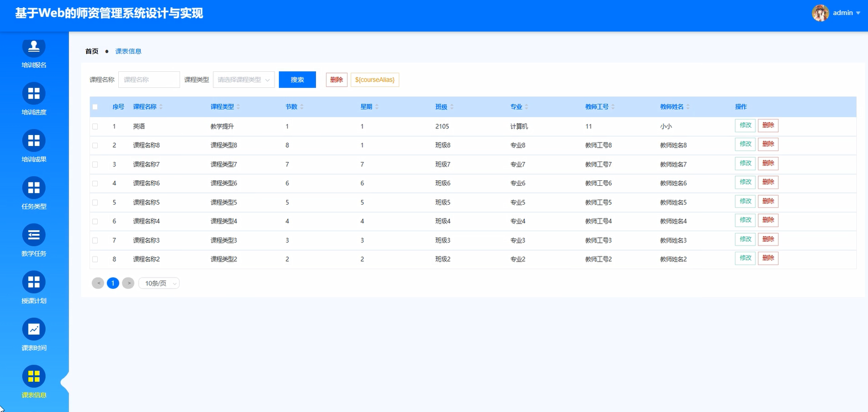Viewport: 868px width, 412px height.
Task: Open the 10条/页 page size dropdown
Action: pyautogui.click(x=159, y=283)
